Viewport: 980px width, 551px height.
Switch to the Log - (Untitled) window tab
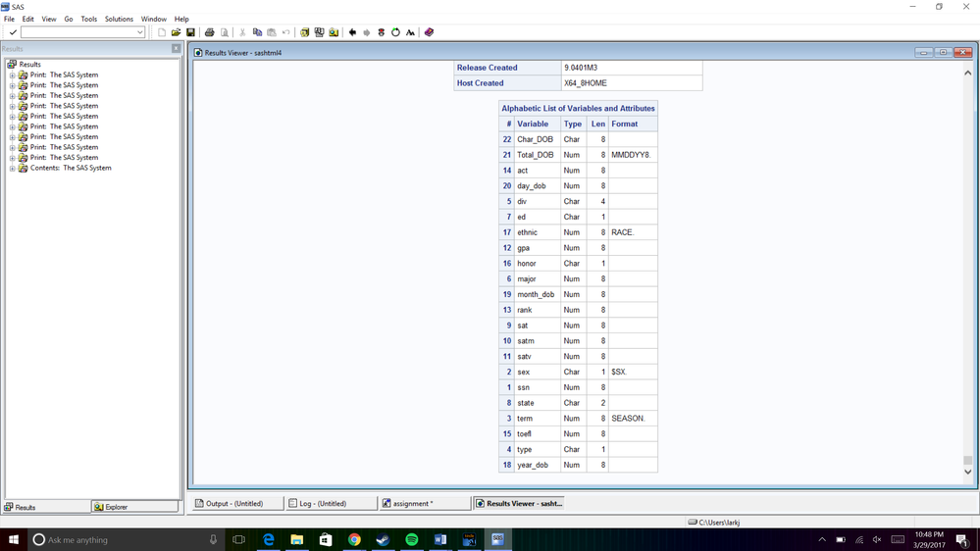coord(331,504)
